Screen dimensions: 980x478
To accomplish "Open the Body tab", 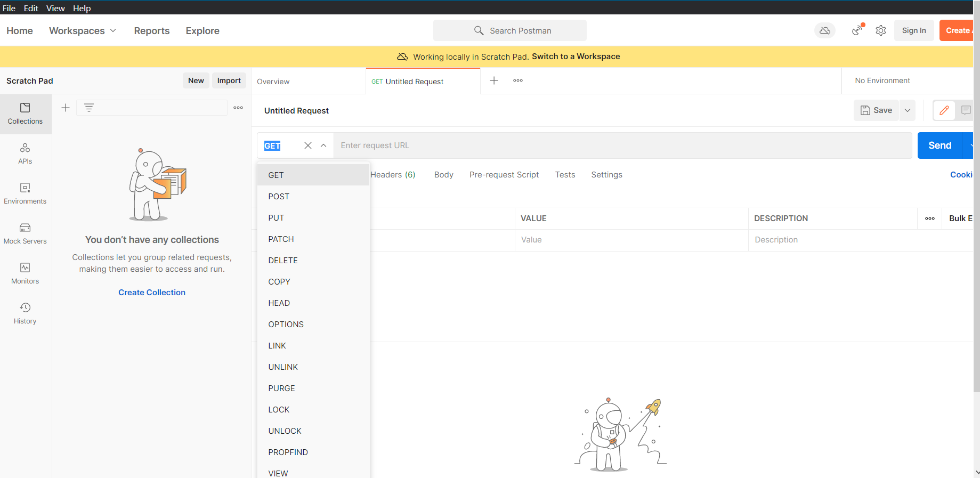I will pyautogui.click(x=443, y=175).
